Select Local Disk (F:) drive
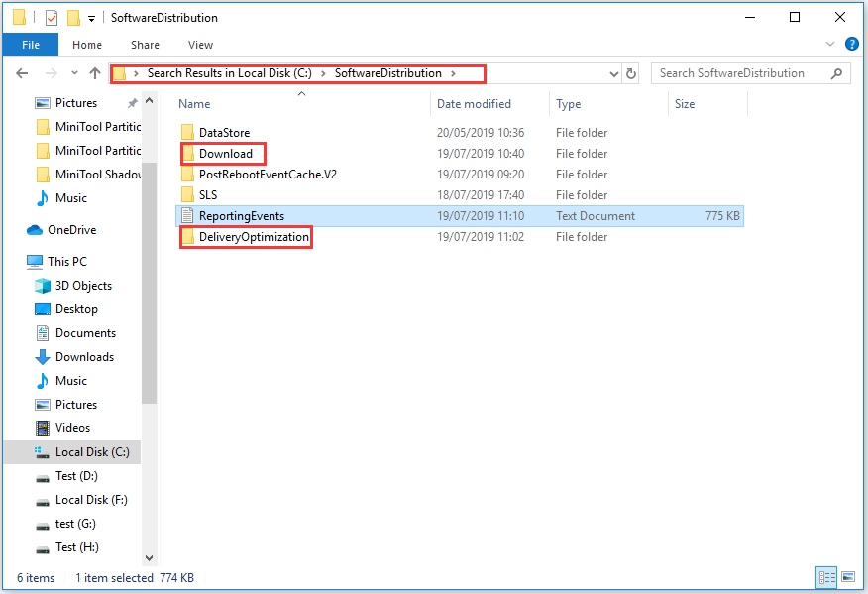Viewport: 868px width, 594px height. point(91,500)
